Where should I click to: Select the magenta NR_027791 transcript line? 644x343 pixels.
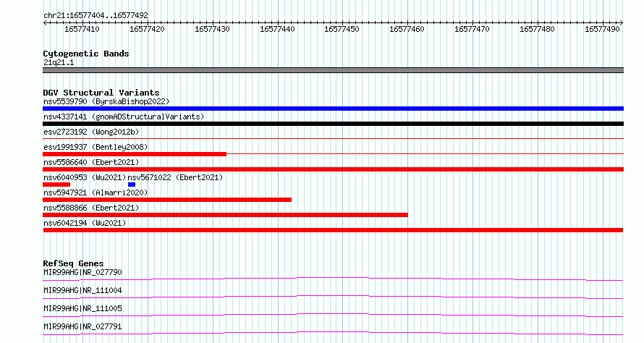coord(333,333)
